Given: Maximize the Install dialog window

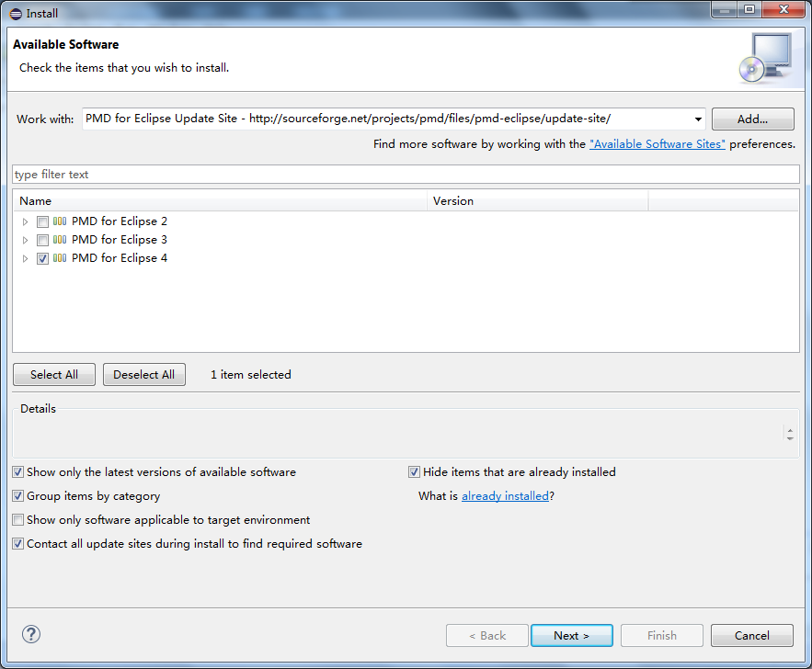Looking at the screenshot, I should 749,9.
